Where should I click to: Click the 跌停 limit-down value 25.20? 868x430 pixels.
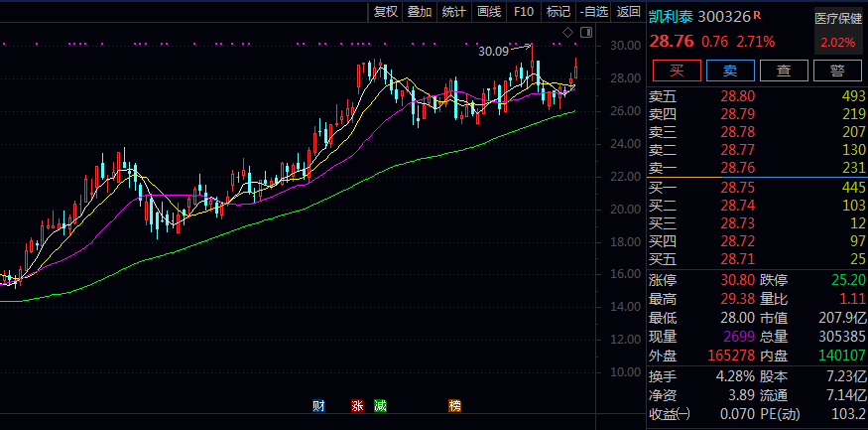pyautogui.click(x=848, y=280)
